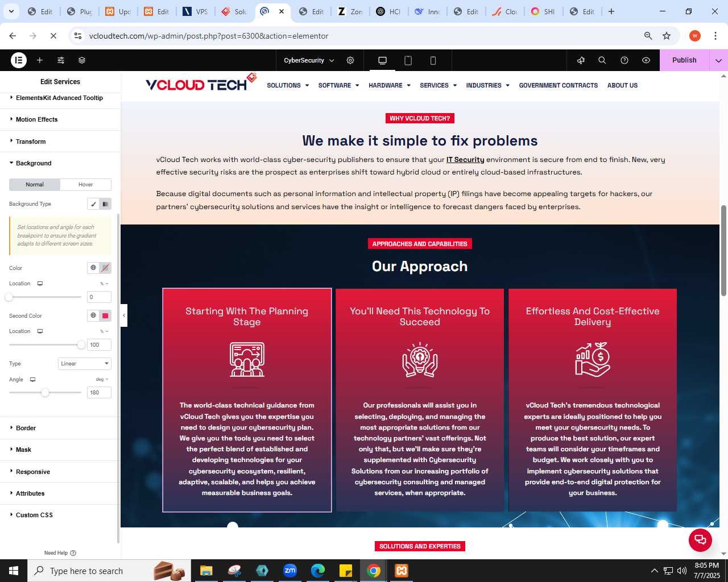The width and height of the screenshot is (728, 582).
Task: Open the CyberSecurity document dropdown
Action: tap(309, 60)
